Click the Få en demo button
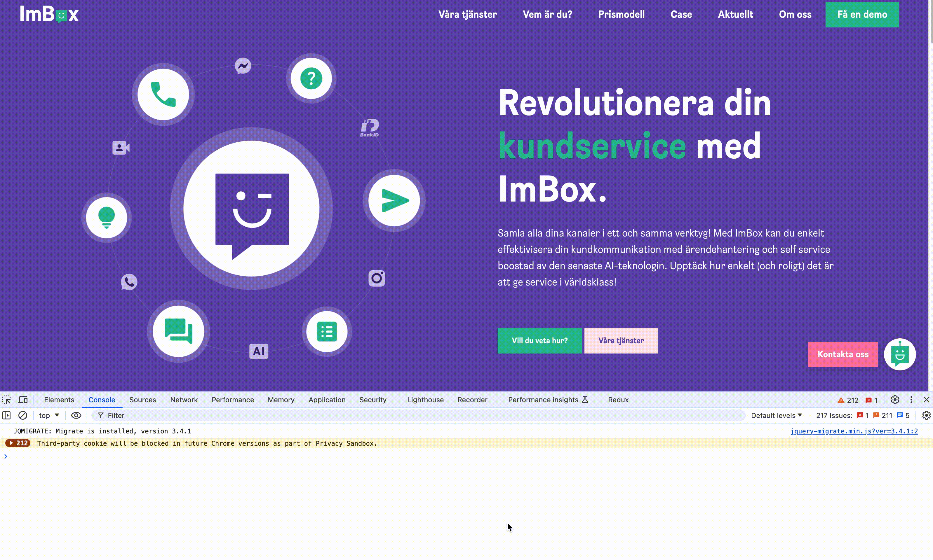933x560 pixels. (862, 14)
